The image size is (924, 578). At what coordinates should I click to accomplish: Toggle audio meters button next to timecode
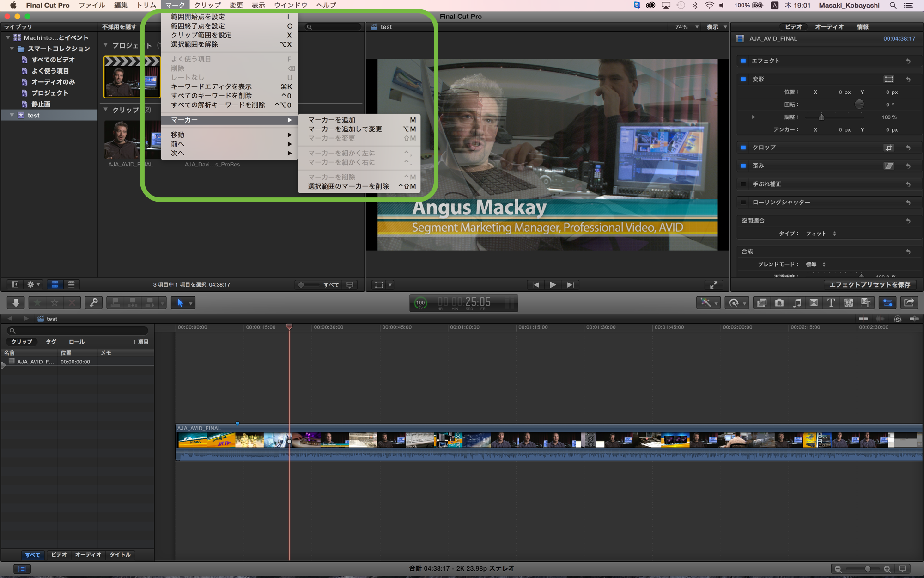coord(510,303)
